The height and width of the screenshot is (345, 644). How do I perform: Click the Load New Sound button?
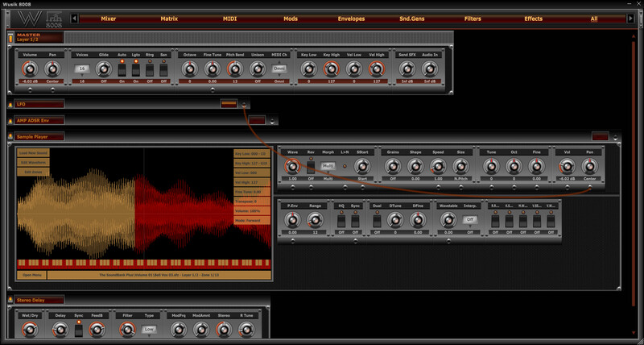point(33,152)
